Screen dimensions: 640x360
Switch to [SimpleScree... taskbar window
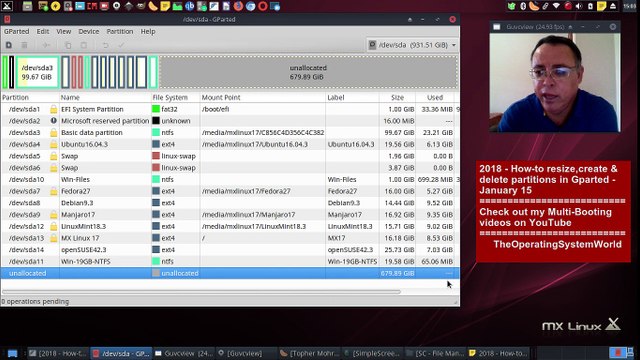pyautogui.click(x=372, y=353)
